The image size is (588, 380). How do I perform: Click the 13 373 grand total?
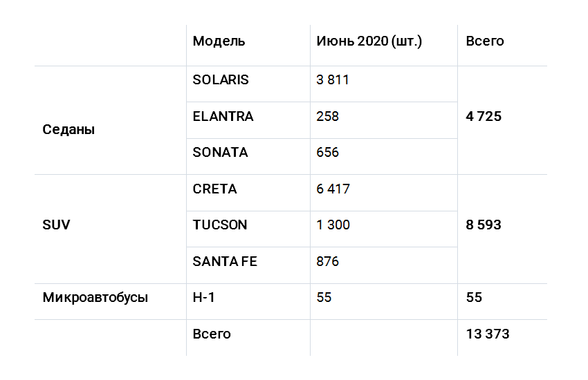click(488, 334)
